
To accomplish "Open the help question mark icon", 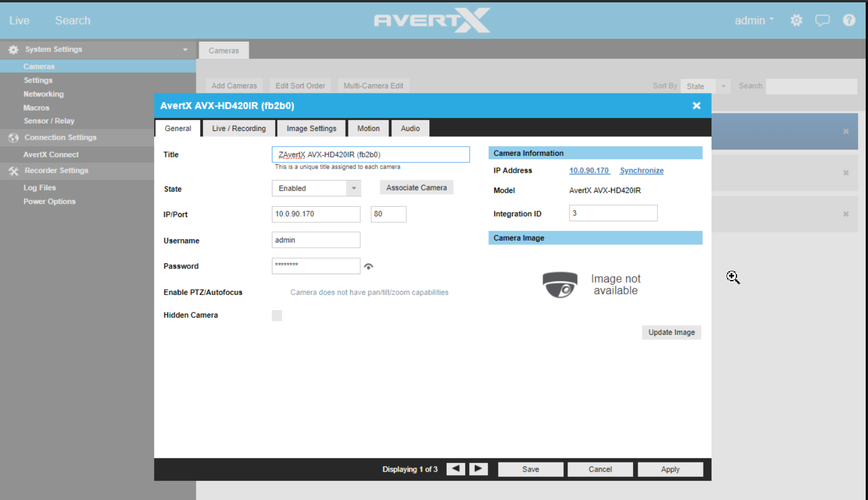I will 849,20.
